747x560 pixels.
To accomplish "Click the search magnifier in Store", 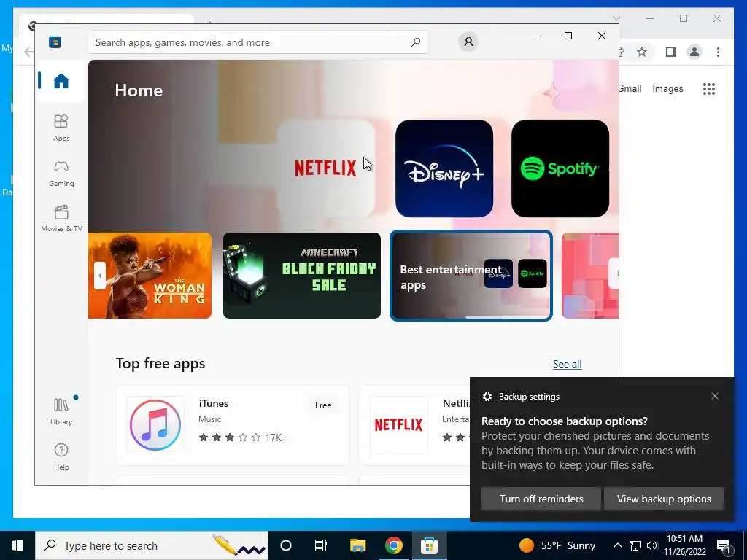I will pos(415,42).
